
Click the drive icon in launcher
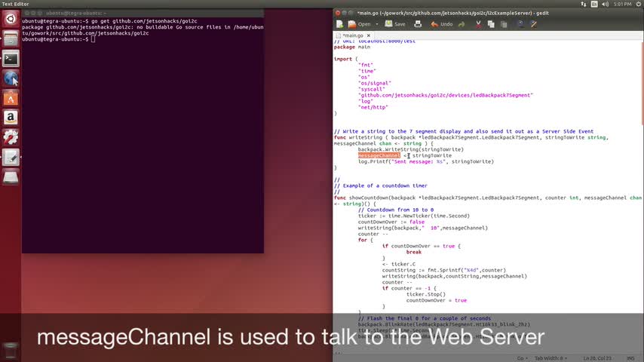(x=11, y=177)
